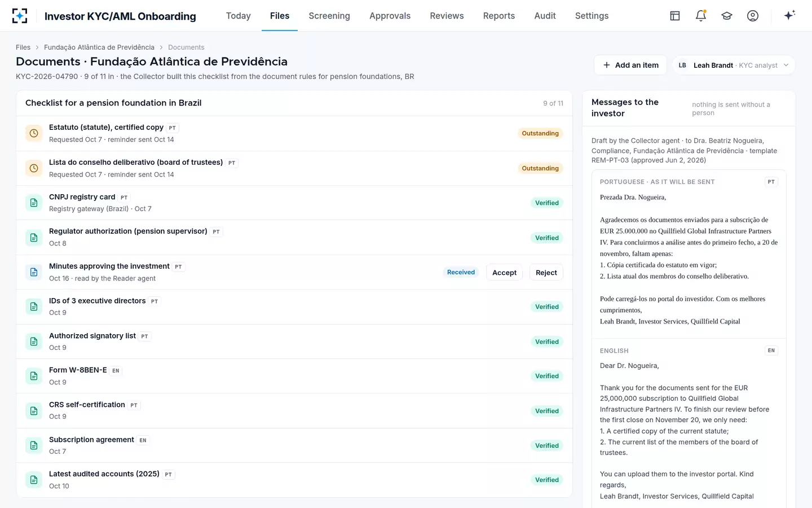This screenshot has height=508, width=812.
Task: Open the user account icon
Action: pos(753,16)
